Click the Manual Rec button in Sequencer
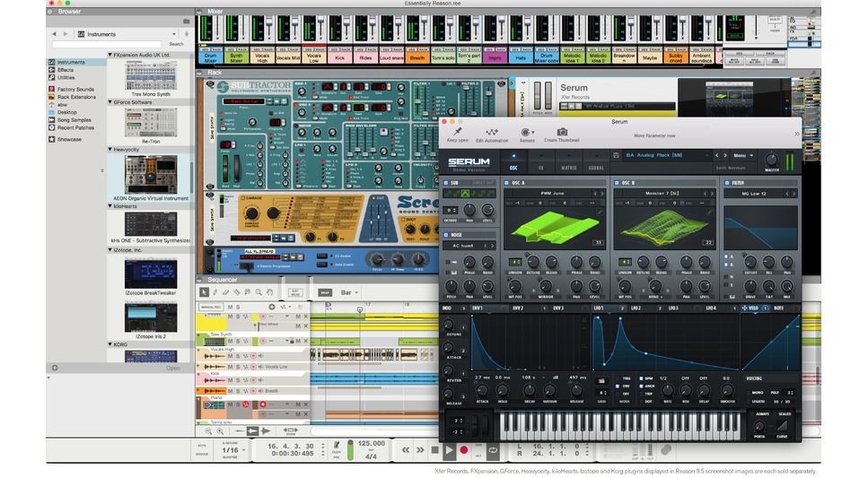Image resolution: width=868 pixels, height=478 pixels. [x=210, y=307]
